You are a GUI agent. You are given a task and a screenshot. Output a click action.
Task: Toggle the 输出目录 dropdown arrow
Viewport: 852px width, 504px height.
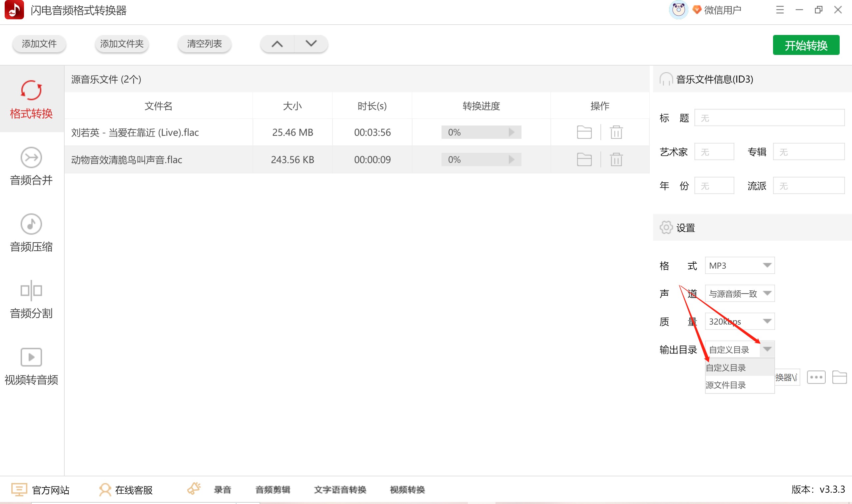(767, 349)
